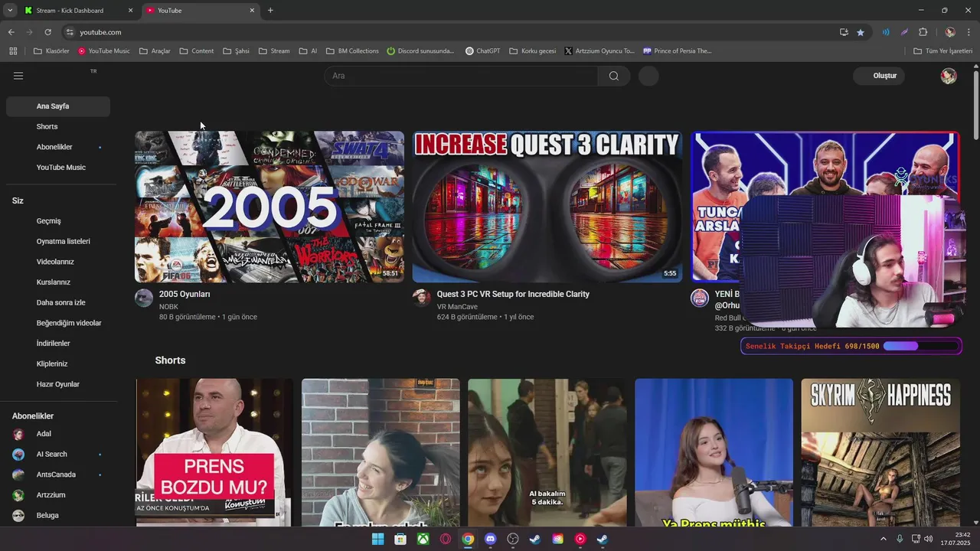Go back with the browser back arrow
Image resolution: width=980 pixels, height=551 pixels.
click(x=11, y=32)
